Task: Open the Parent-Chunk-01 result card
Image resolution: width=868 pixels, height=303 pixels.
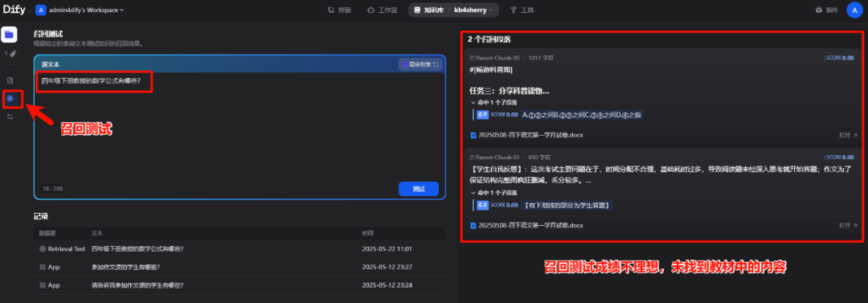Action: (x=662, y=192)
